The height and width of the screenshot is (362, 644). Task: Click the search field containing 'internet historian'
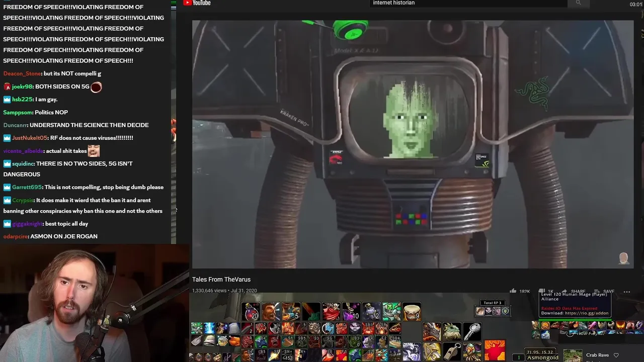[468, 3]
